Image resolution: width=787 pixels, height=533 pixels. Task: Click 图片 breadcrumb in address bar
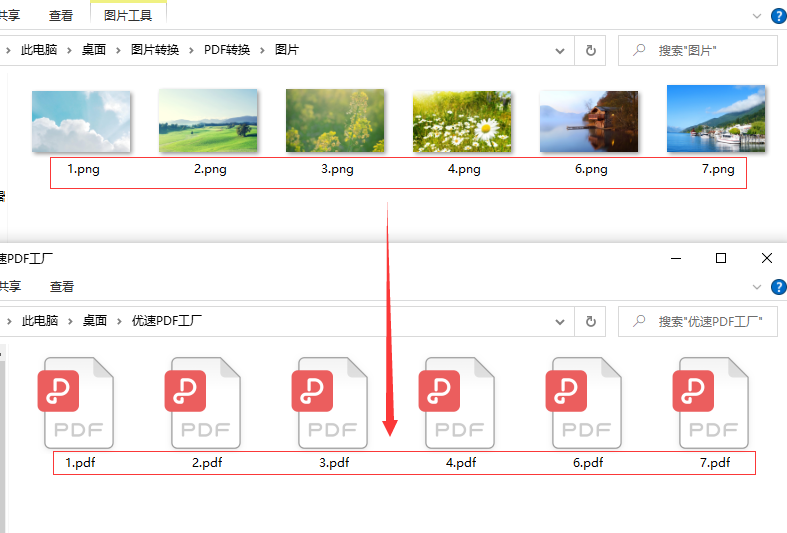pos(287,50)
